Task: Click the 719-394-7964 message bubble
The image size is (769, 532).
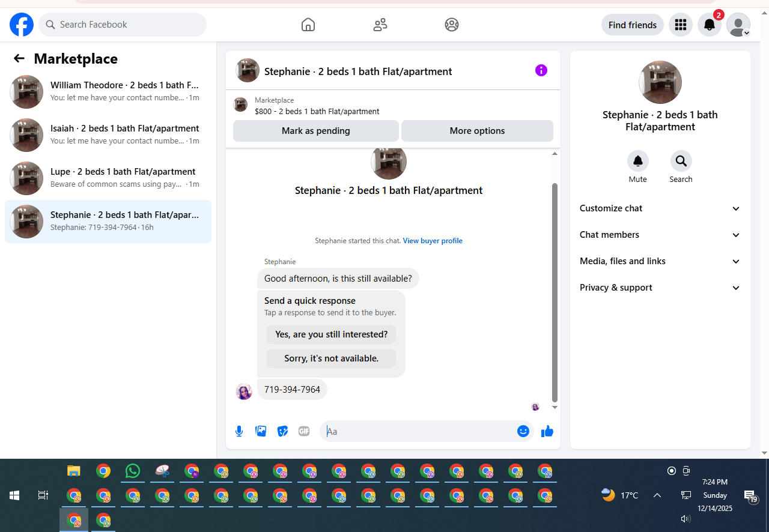Action: pos(293,390)
